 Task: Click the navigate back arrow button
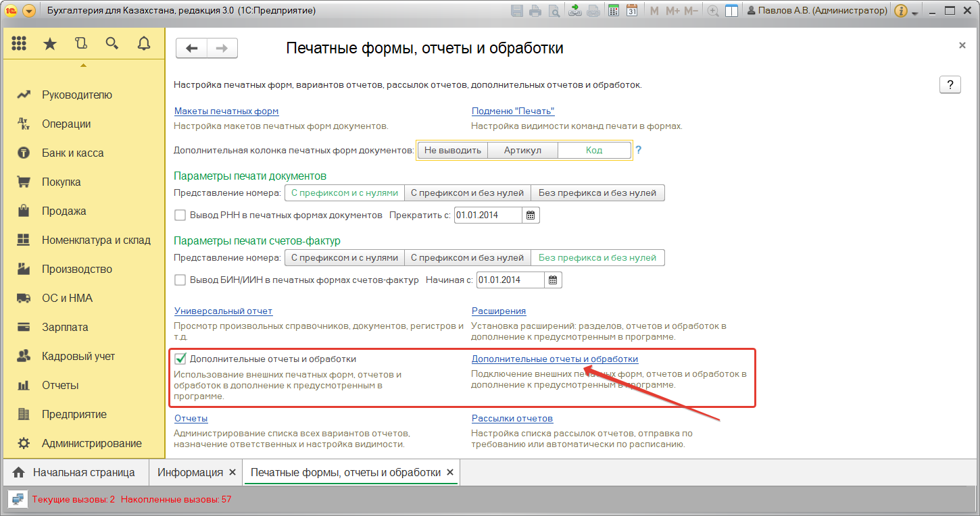pos(191,48)
